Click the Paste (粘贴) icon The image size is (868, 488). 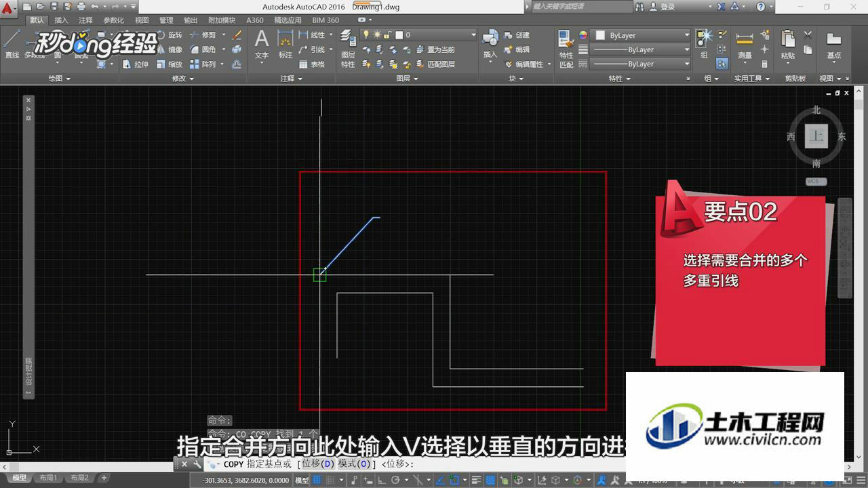tap(788, 45)
